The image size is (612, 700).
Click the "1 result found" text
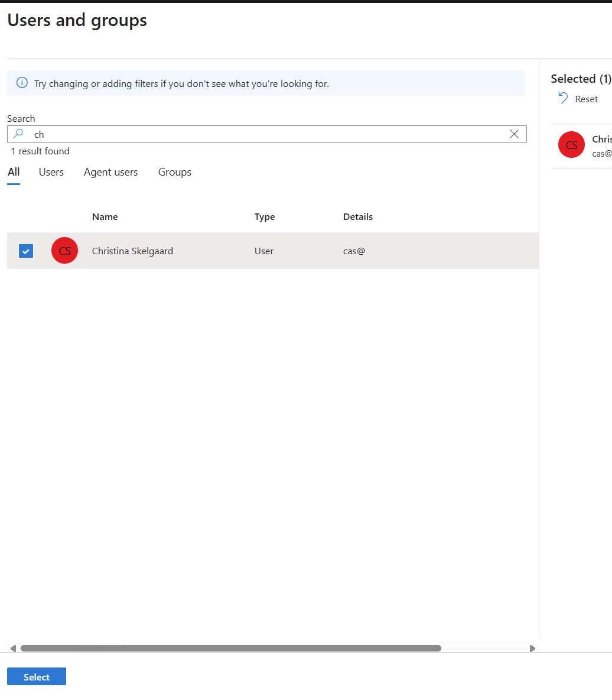click(40, 151)
